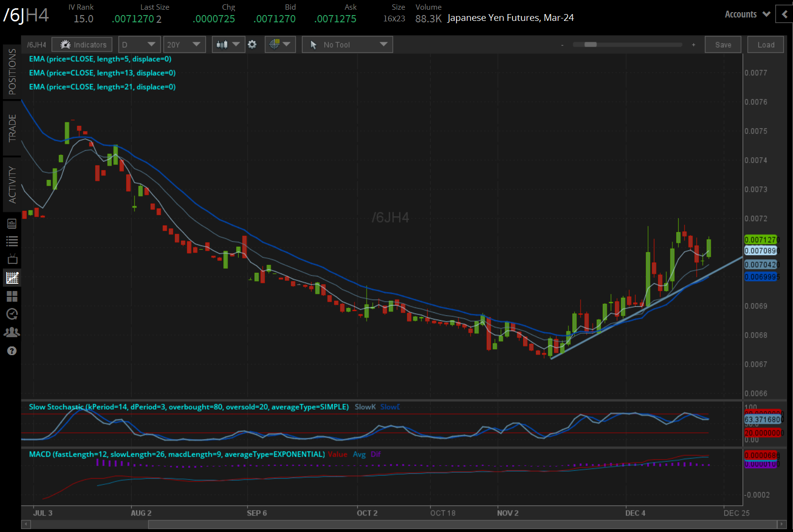
Task: Open the No Tool drawing selector
Action: pos(347,45)
